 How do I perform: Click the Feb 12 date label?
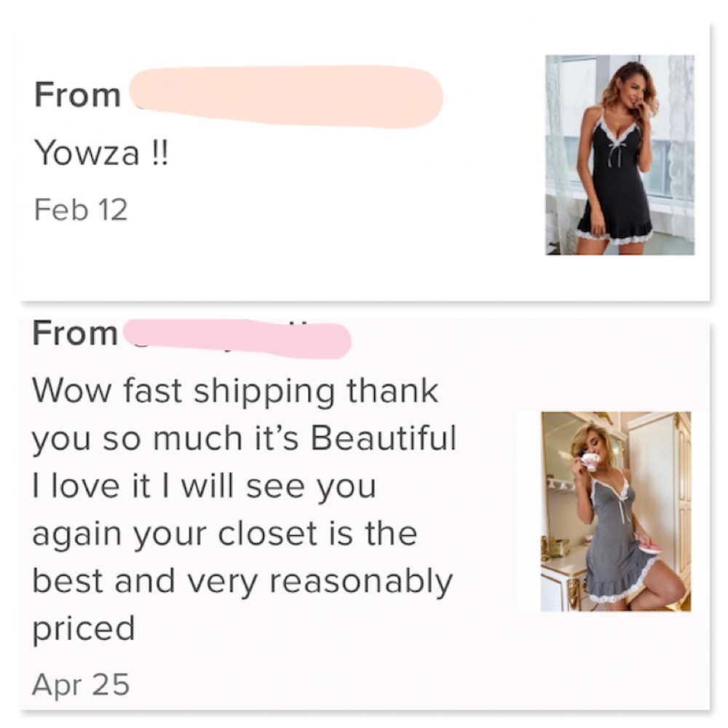tap(80, 210)
